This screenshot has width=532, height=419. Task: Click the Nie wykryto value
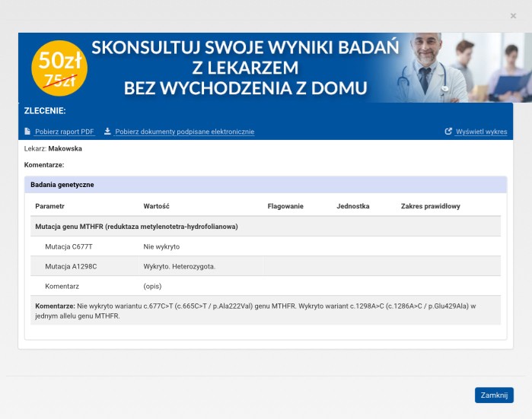point(161,246)
